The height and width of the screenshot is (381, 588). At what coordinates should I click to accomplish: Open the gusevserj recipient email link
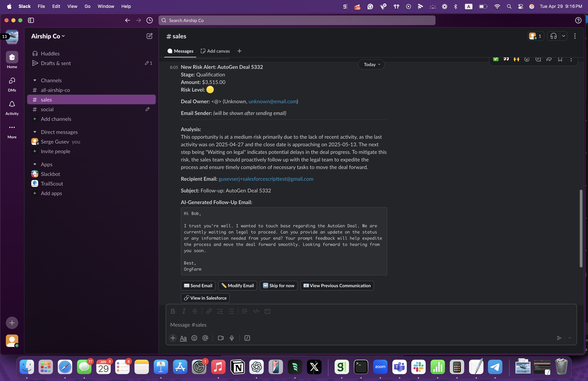[x=266, y=179]
